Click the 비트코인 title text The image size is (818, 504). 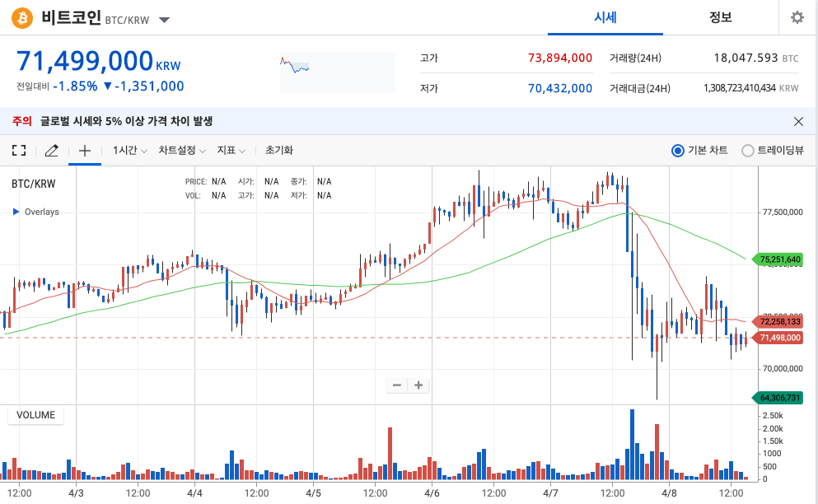[71, 18]
